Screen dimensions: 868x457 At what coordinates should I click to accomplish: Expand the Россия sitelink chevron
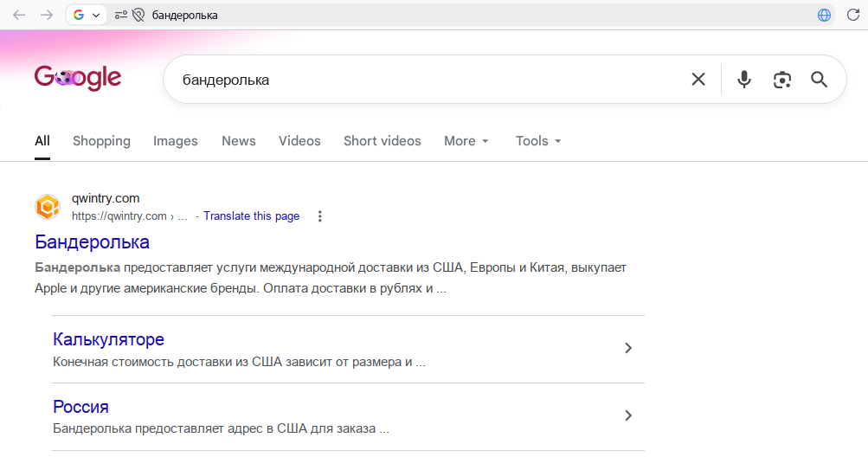628,415
